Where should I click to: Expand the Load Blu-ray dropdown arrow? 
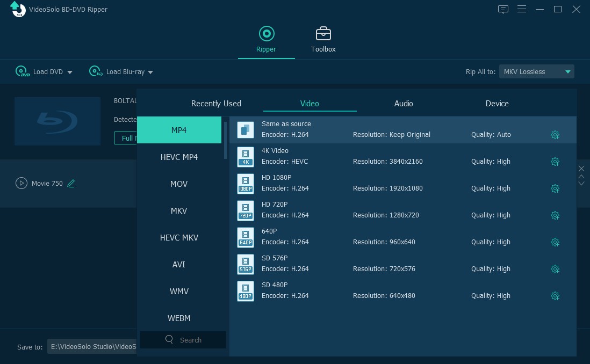point(150,71)
